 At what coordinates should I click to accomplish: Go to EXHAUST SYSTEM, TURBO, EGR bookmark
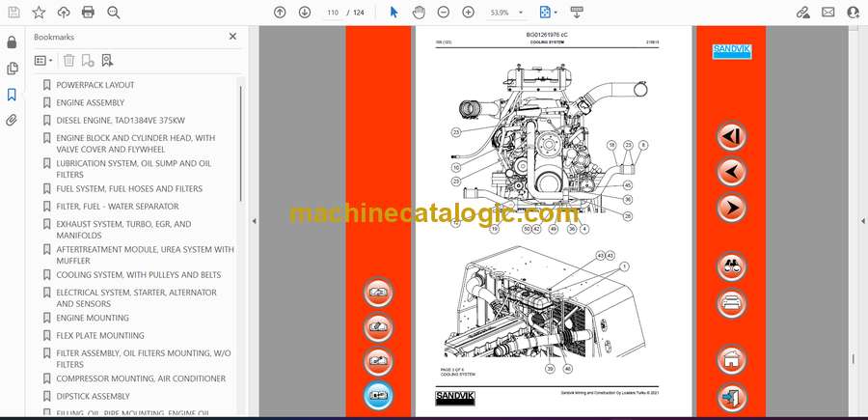(x=123, y=230)
